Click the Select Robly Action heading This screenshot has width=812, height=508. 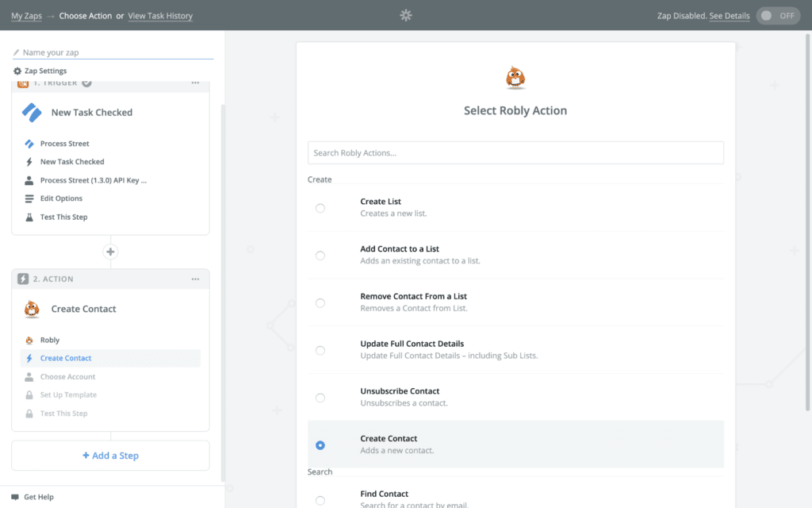[515, 110]
